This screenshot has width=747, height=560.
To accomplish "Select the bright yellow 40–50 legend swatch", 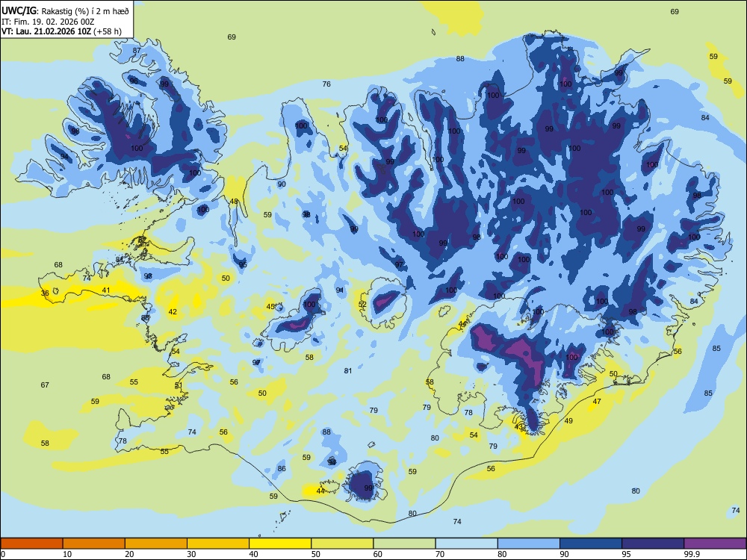I will pos(280,544).
